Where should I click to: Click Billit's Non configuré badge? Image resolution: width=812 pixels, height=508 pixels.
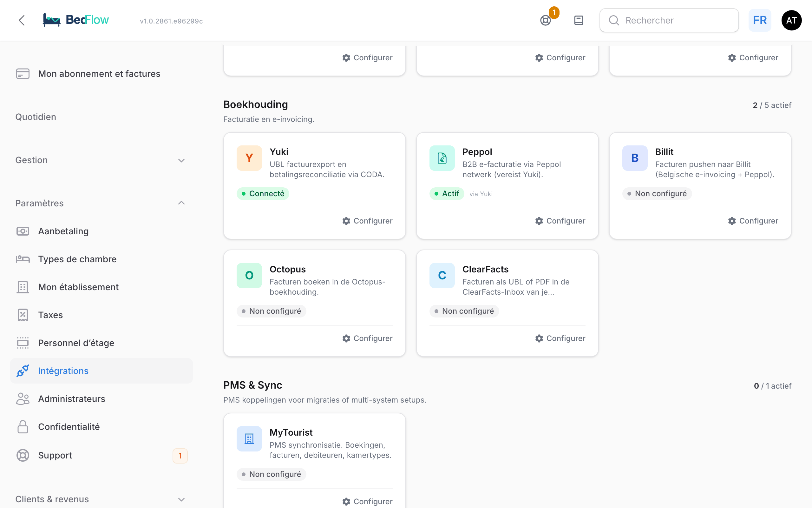click(657, 194)
